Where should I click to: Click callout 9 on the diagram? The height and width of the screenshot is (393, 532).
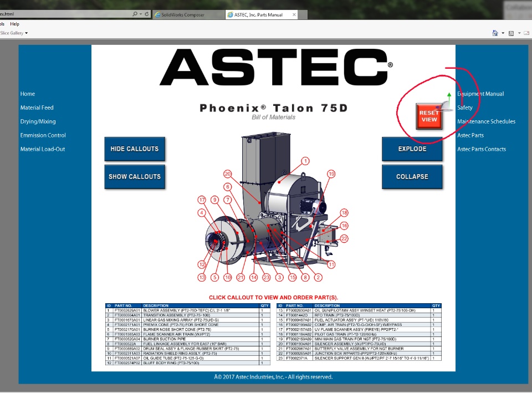tap(214, 200)
